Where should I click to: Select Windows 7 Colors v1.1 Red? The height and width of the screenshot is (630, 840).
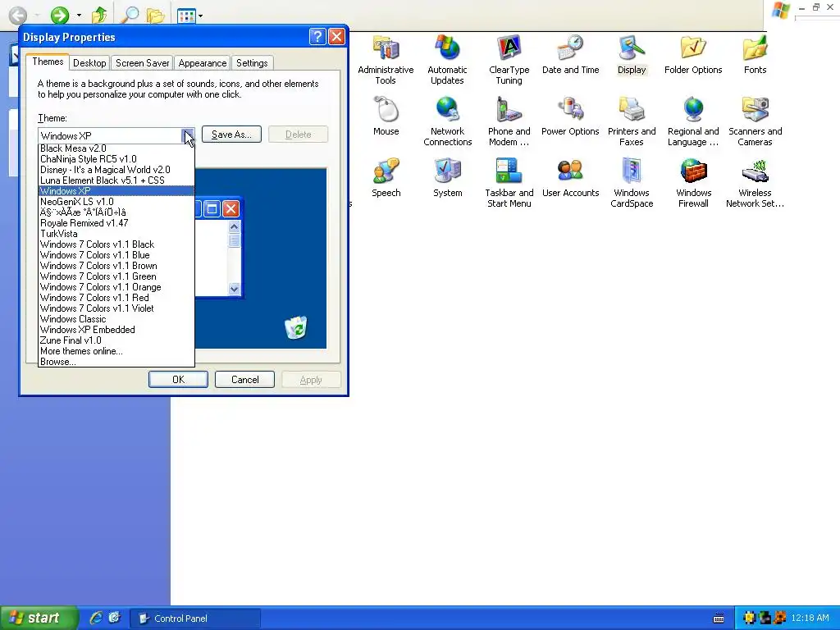[116, 298]
